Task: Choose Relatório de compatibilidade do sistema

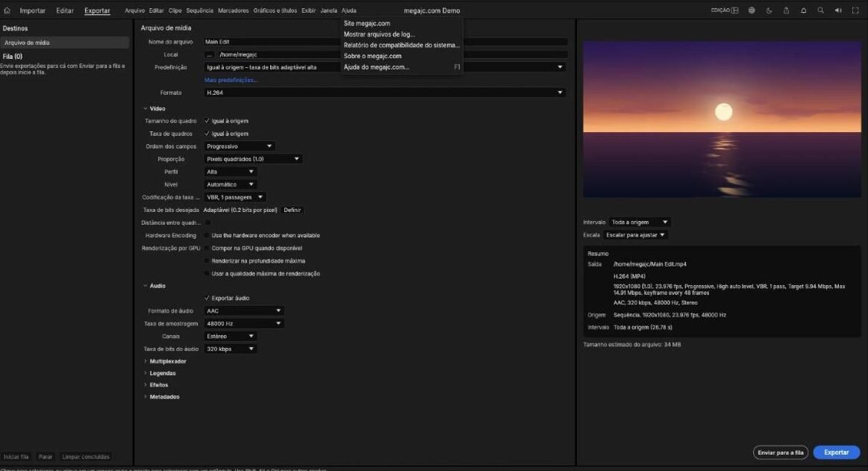Action: pos(402,46)
